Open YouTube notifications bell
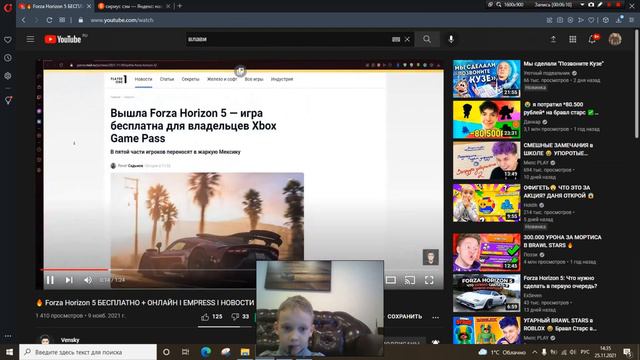 592,39
